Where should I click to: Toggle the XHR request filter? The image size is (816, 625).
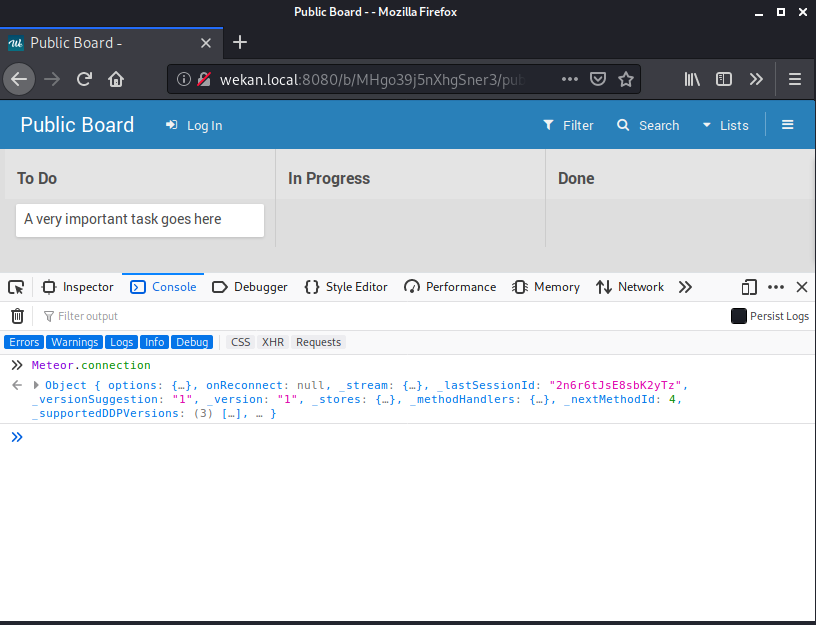(x=272, y=342)
